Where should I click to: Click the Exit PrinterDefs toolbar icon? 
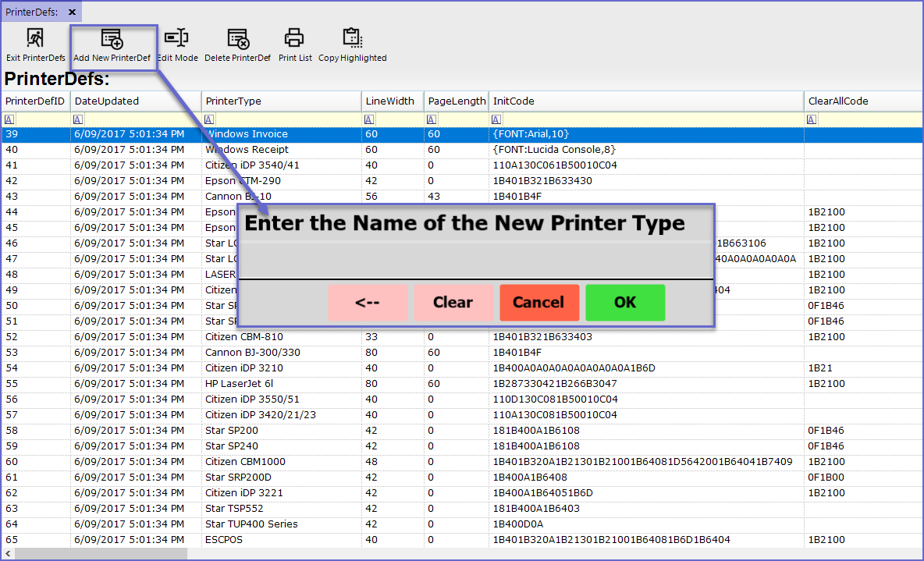(35, 38)
